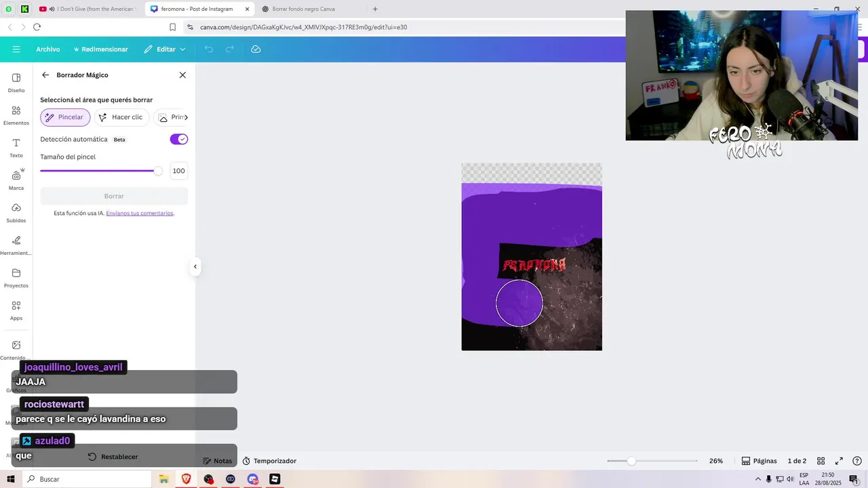Open the Notas panel
This screenshot has height=488, width=868.
click(217, 461)
